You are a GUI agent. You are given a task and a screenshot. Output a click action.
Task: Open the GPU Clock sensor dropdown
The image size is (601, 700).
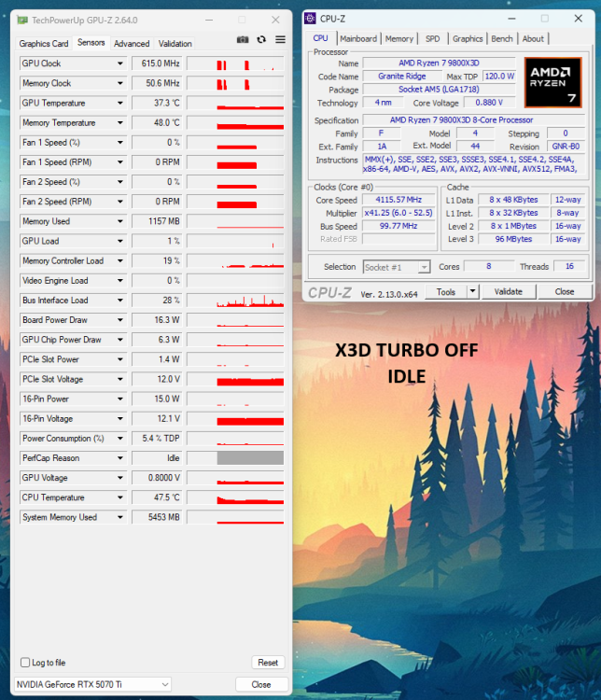click(120, 63)
